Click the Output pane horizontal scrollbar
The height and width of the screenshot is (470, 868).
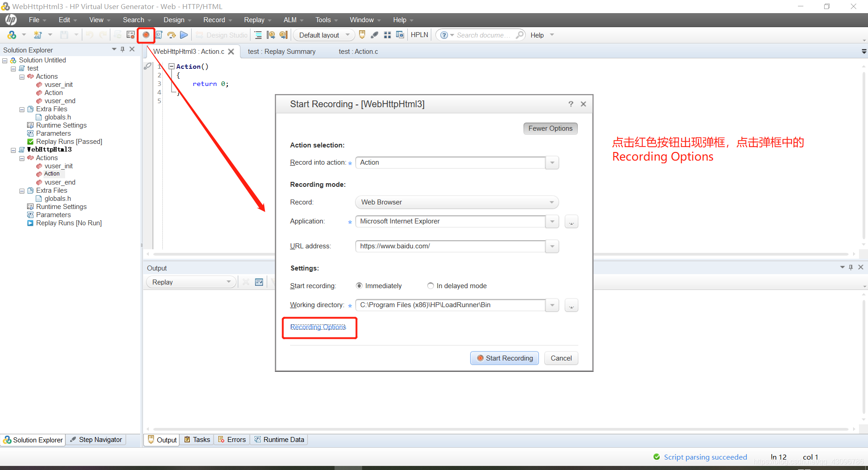500,429
